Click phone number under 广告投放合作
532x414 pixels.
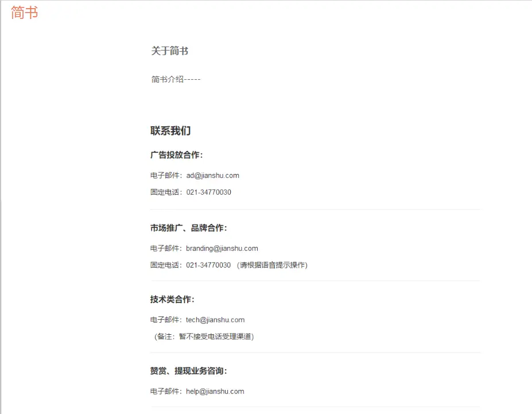[x=209, y=192]
